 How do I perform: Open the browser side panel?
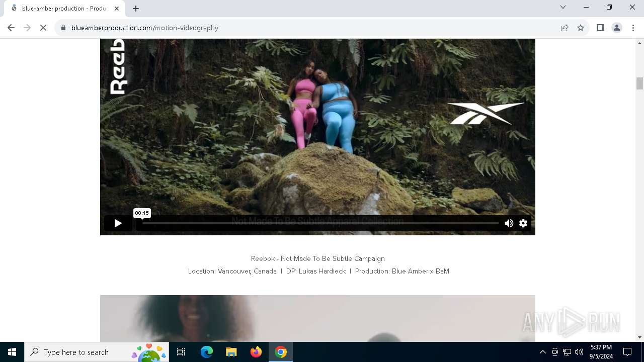coord(600,28)
